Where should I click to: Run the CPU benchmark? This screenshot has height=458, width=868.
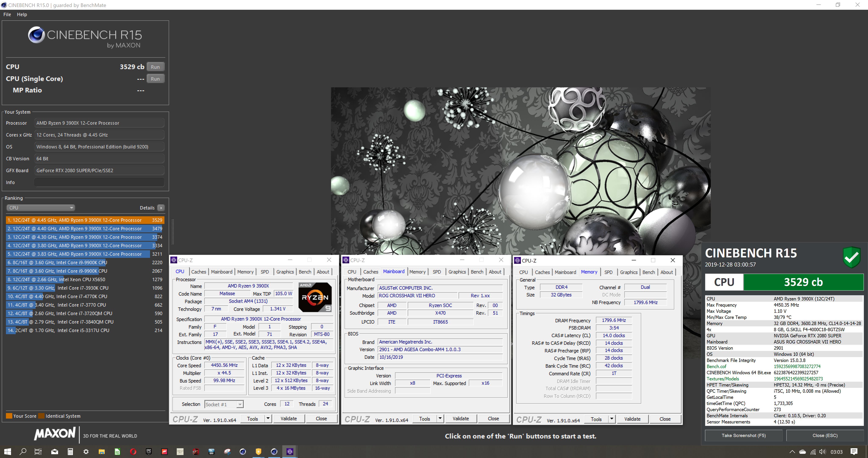(x=155, y=67)
